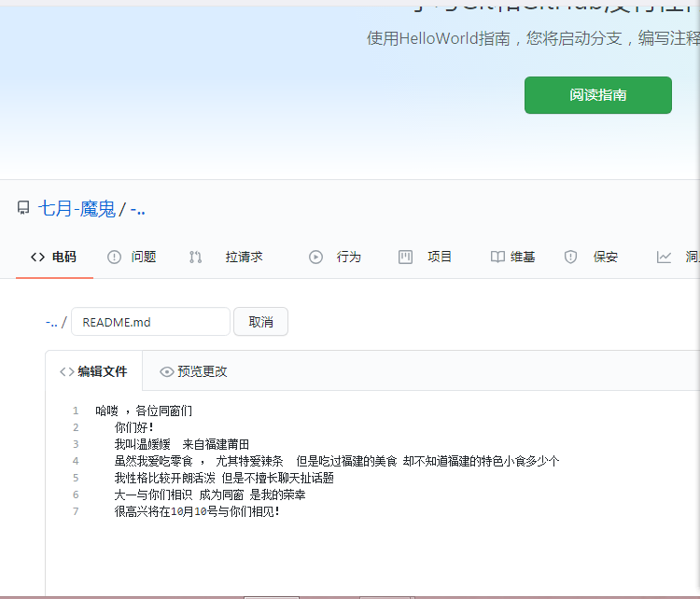Click the play circle actions icon
Viewport: 700px width, 599px height.
coord(315,258)
